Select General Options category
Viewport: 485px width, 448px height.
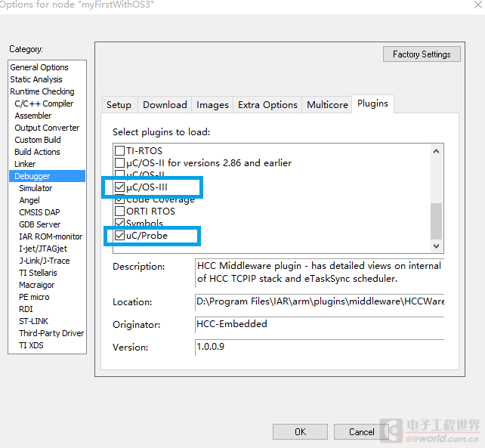[39, 67]
